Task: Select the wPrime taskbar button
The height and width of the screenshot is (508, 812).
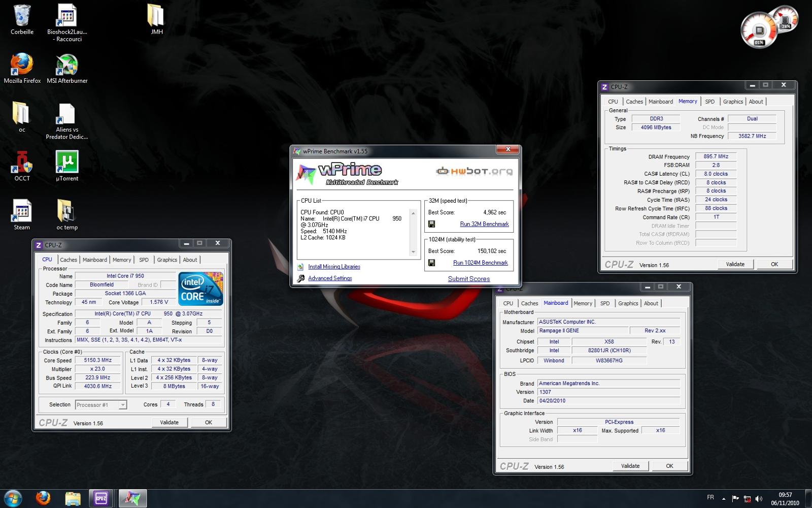Action: 132,498
